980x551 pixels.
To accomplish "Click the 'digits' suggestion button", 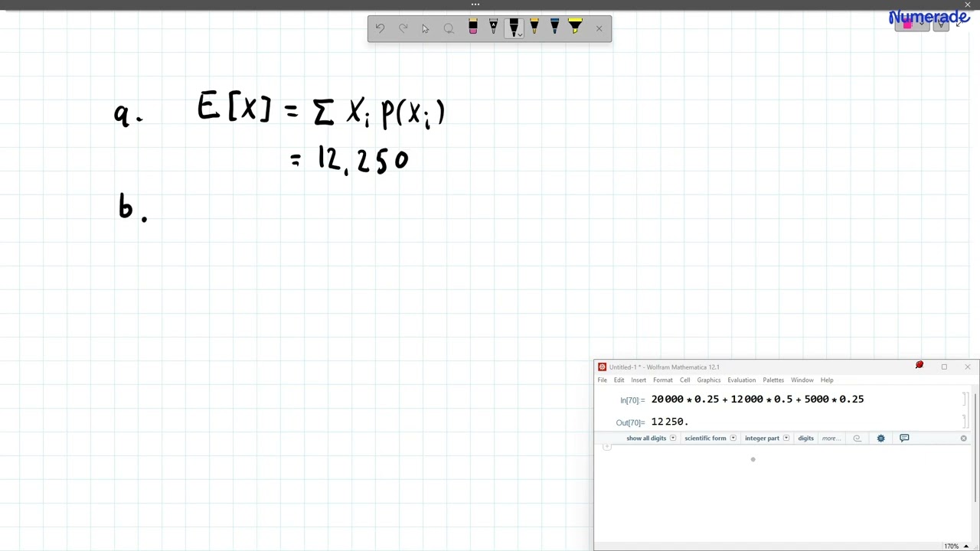I will 805,439.
